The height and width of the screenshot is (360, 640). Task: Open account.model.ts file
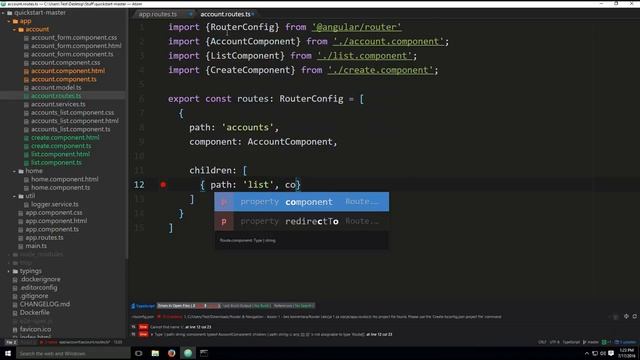point(56,88)
